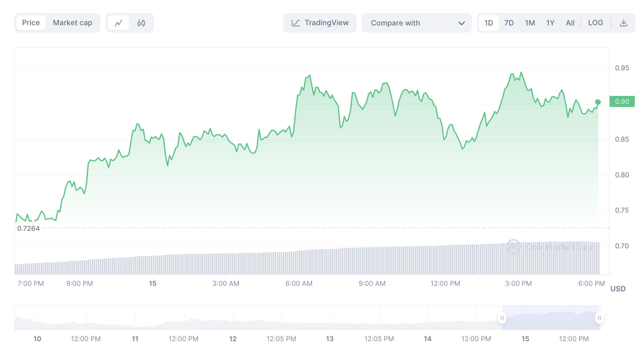The width and height of the screenshot is (644, 351).
Task: Click the Compare with chevron arrow
Action: click(461, 23)
